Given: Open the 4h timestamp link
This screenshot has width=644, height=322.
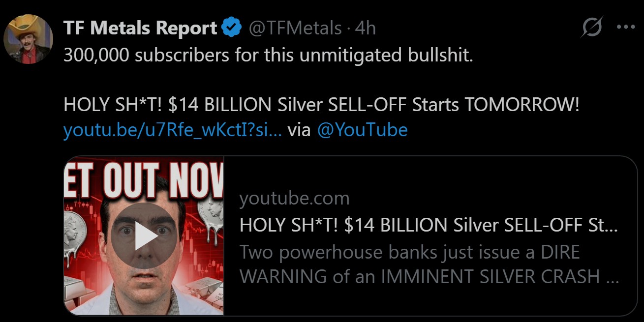Looking at the screenshot, I should coord(365,29).
